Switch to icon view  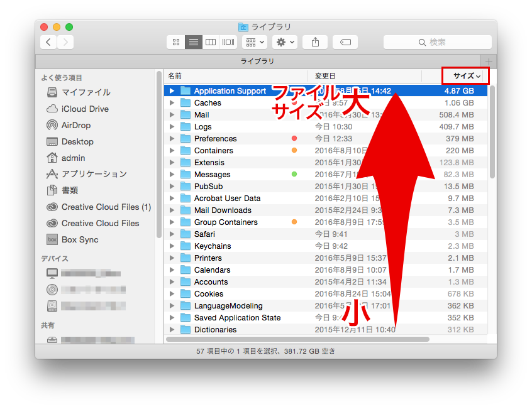point(175,42)
